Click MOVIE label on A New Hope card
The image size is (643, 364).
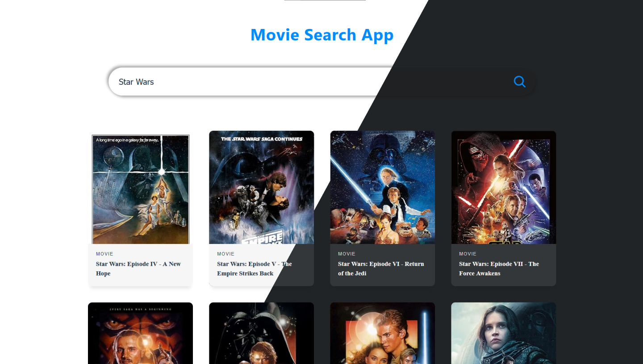[104, 254]
